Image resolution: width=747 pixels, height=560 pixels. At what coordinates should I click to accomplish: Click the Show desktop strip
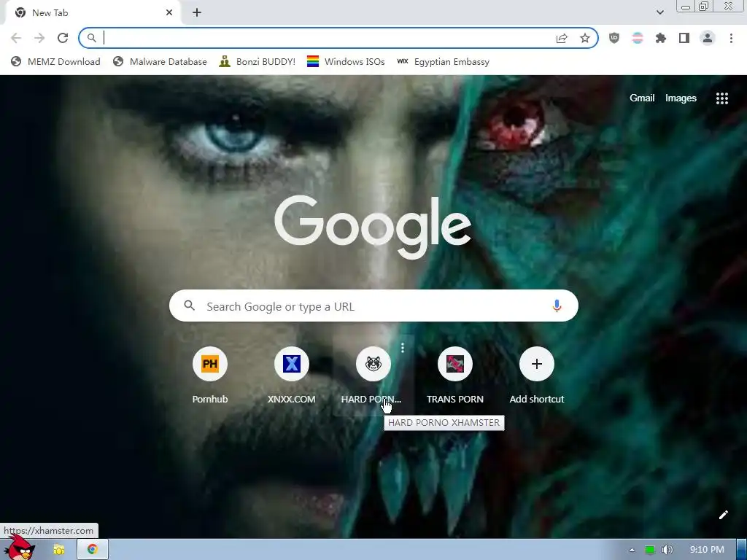point(742,550)
